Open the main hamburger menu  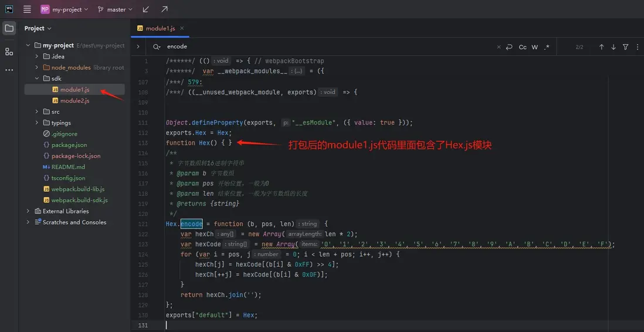coord(27,9)
